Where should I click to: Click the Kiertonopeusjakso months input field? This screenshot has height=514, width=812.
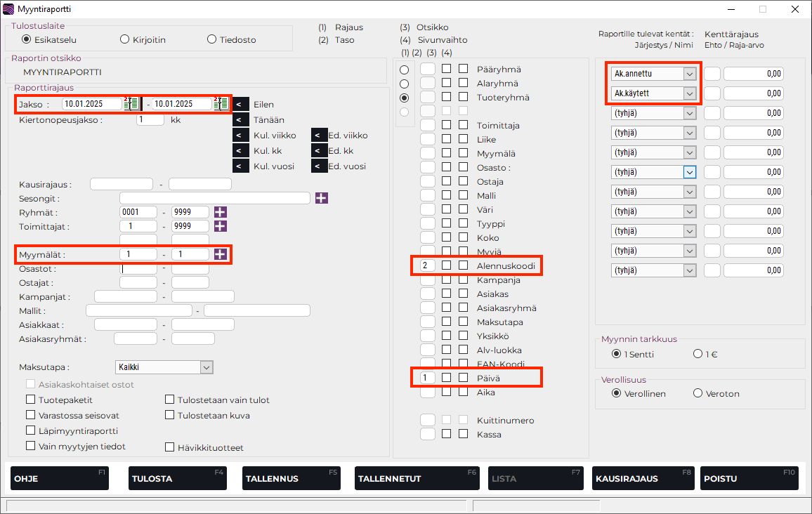[x=150, y=119]
